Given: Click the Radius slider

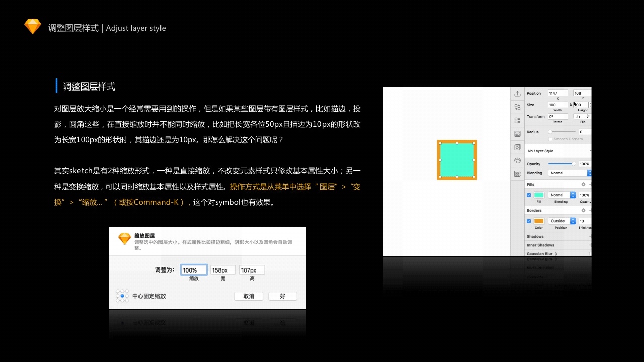Looking at the screenshot, I should (x=561, y=132).
